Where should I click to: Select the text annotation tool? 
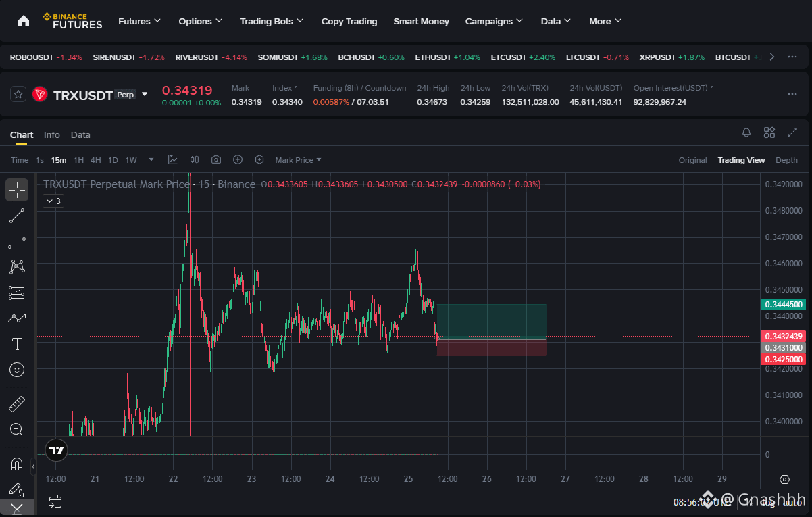[17, 344]
